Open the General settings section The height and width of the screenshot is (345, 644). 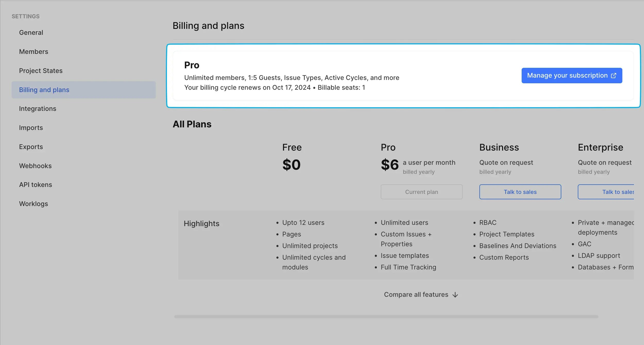coord(31,32)
